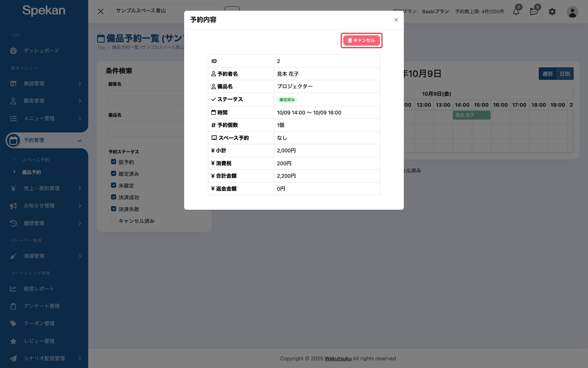Click the clipboard icon for アンケート管理
Screen dimensions: 588x368
[x=13, y=306]
